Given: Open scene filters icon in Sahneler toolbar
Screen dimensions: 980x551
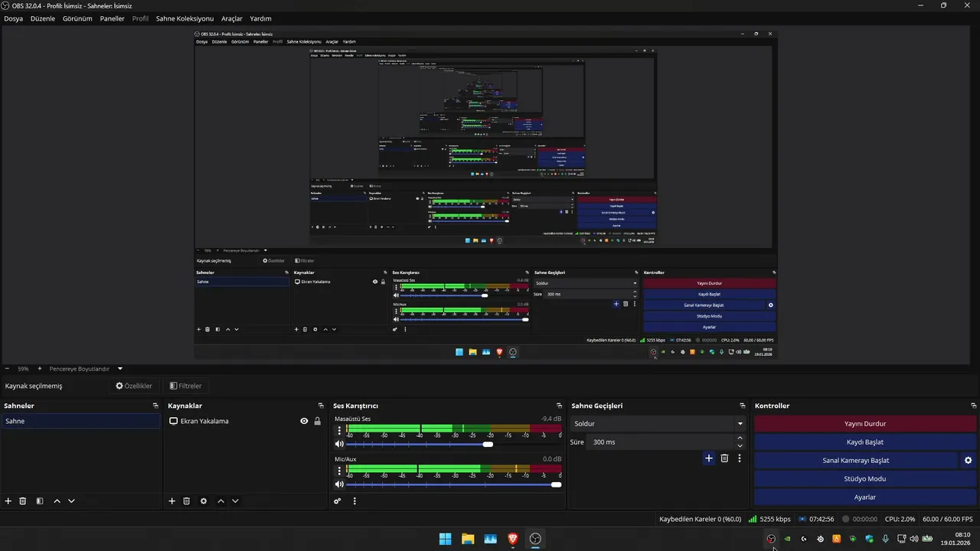Looking at the screenshot, I should (x=40, y=501).
